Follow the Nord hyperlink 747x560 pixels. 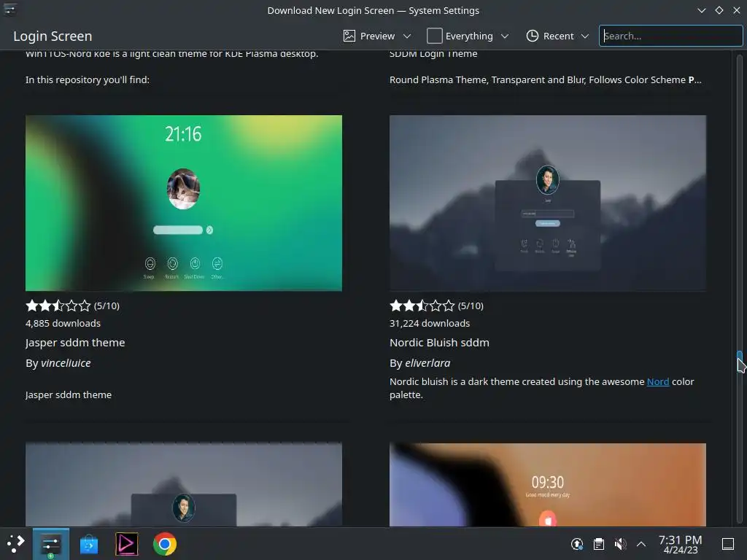pyautogui.click(x=657, y=381)
